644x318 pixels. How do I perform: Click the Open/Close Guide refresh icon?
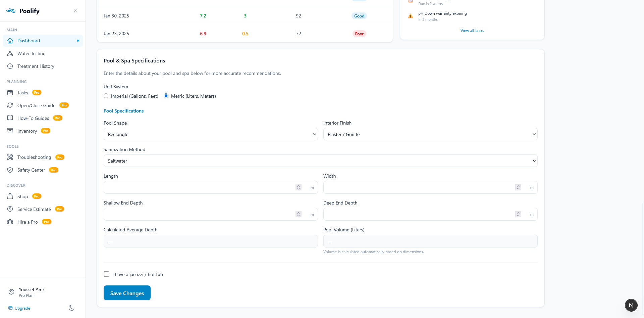click(x=10, y=105)
